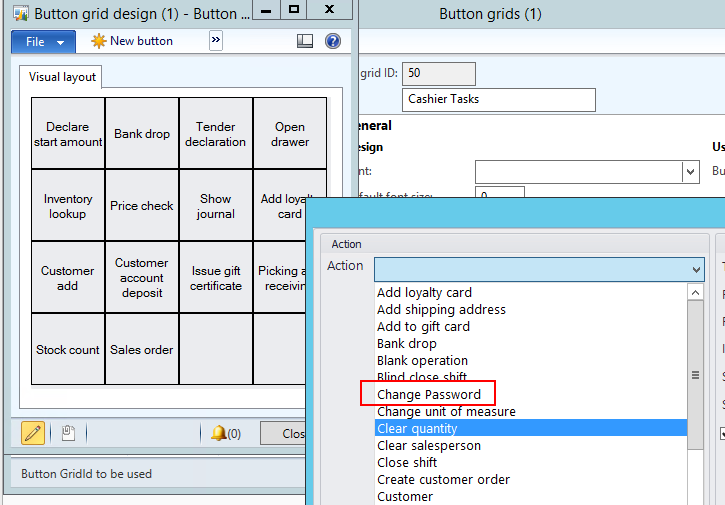Click the document attachments clipboard icon
Image resolution: width=725 pixels, height=505 pixels.
[68, 433]
